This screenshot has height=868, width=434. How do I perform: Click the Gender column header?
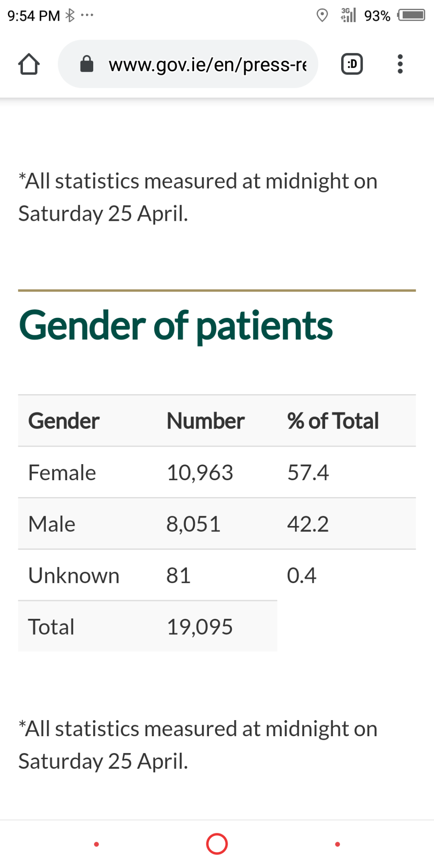pyautogui.click(x=64, y=421)
